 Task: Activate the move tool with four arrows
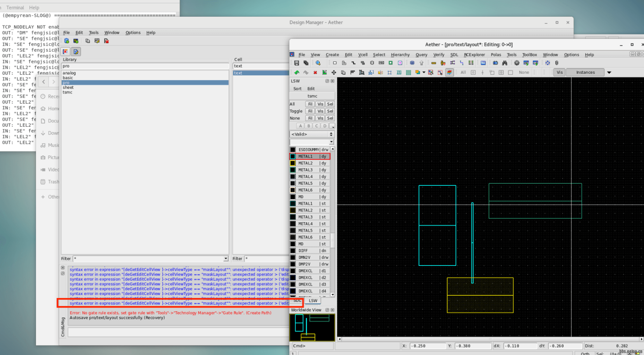(x=334, y=72)
